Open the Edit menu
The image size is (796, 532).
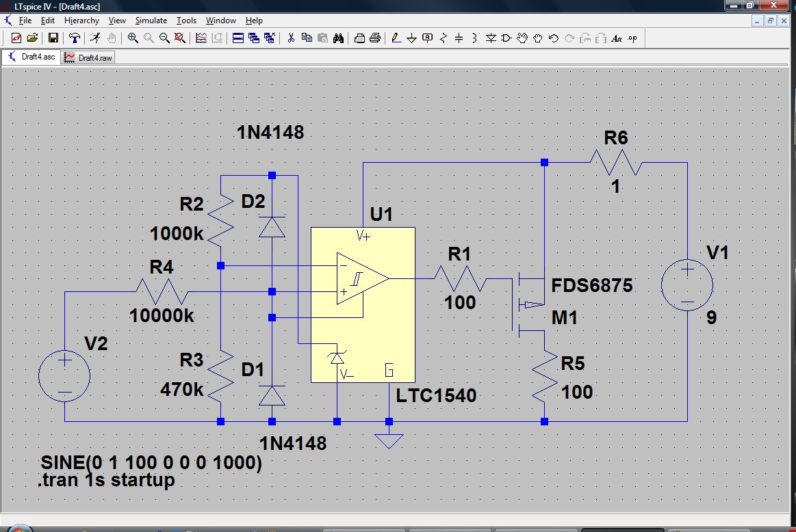coord(48,21)
